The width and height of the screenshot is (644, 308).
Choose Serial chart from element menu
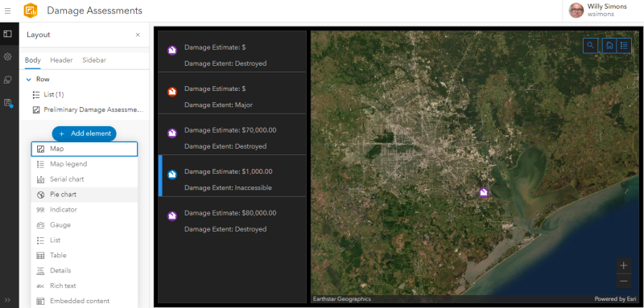point(85,179)
